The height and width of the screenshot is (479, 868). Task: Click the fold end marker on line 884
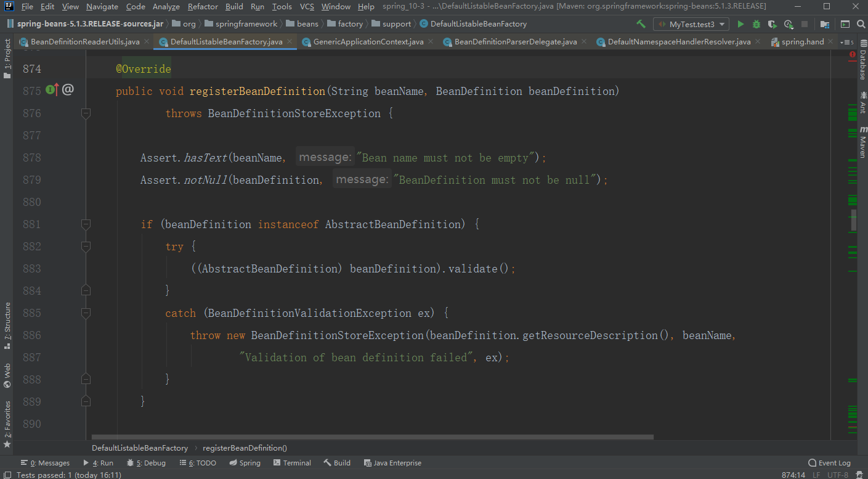(86, 290)
